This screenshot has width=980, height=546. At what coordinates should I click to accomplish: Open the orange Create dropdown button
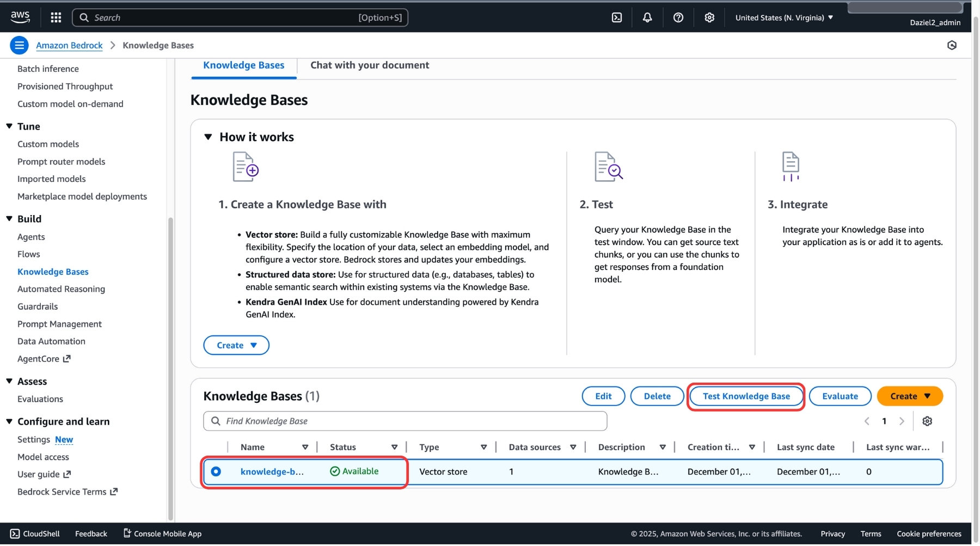pyautogui.click(x=910, y=396)
